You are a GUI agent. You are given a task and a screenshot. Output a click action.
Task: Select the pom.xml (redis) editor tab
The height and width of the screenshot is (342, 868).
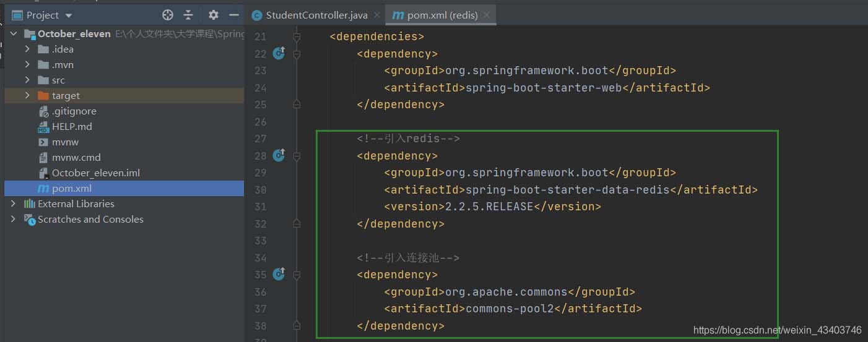(442, 15)
